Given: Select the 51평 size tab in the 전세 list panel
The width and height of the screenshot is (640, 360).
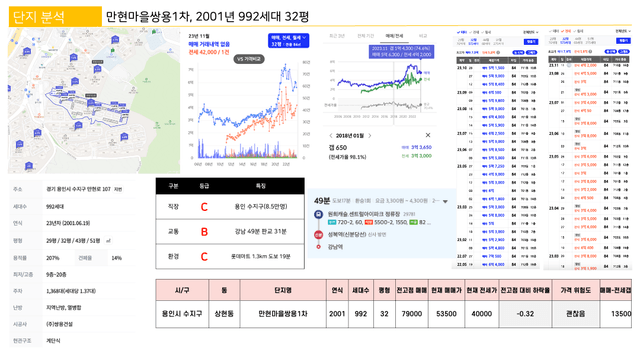Looking at the screenshot, I should 591,41.
